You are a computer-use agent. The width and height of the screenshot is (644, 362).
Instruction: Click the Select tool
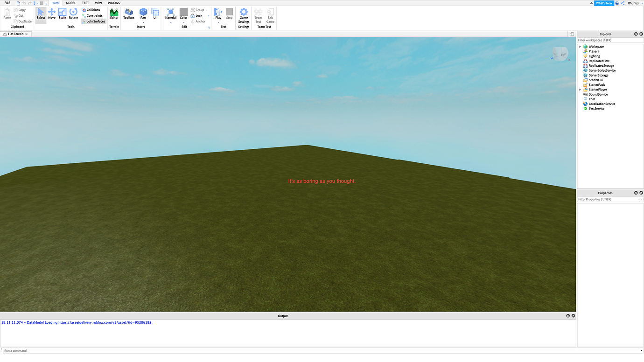pos(41,14)
